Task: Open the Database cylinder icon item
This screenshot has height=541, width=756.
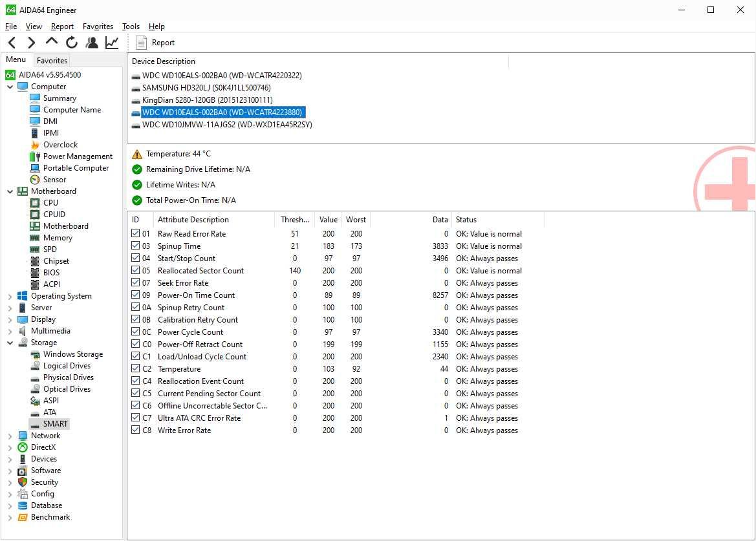Action: tap(23, 505)
